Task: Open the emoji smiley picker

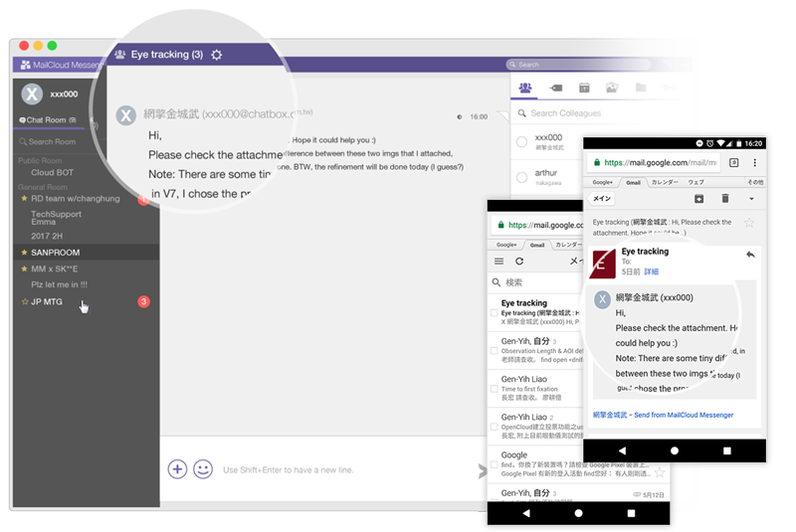Action: pos(203,469)
